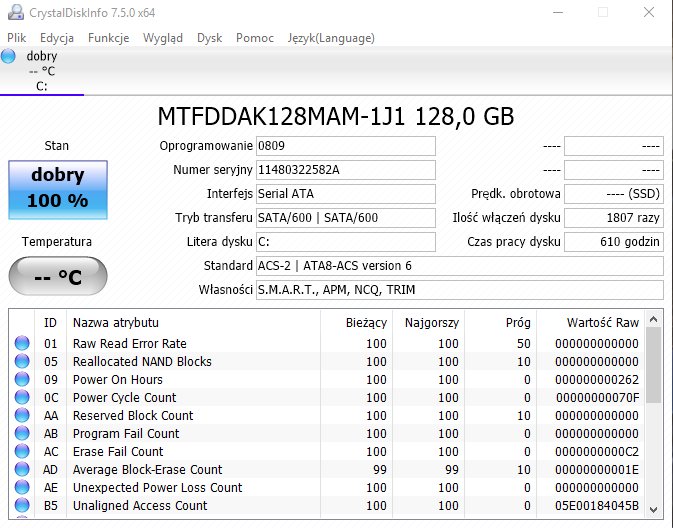Open the Plik menu
Image resolution: width=673 pixels, height=528 pixels.
coord(17,38)
